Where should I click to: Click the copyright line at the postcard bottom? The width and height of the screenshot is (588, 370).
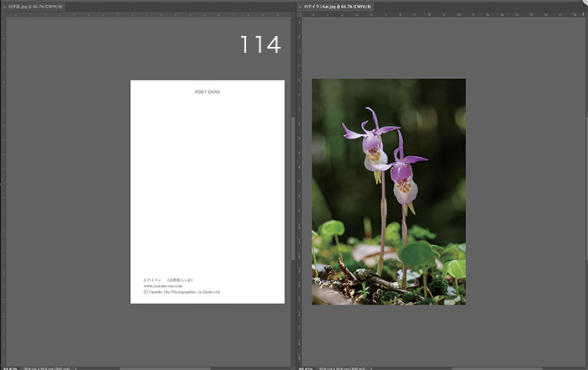pyautogui.click(x=182, y=292)
